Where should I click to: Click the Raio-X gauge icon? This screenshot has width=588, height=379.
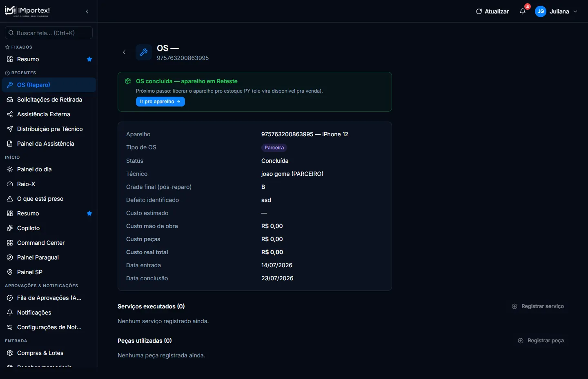[10, 184]
